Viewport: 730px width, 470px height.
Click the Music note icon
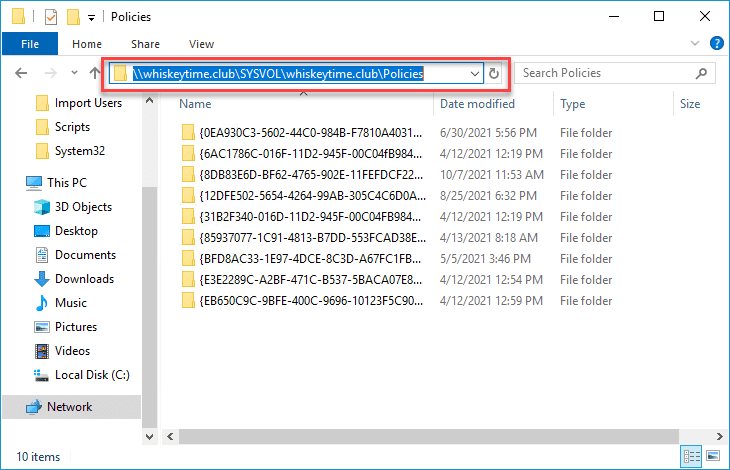point(42,303)
